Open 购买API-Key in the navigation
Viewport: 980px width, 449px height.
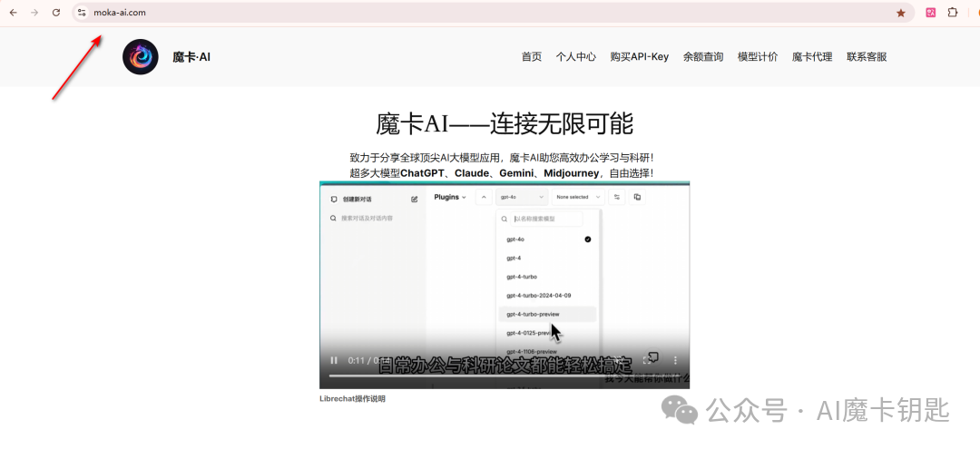tap(640, 57)
